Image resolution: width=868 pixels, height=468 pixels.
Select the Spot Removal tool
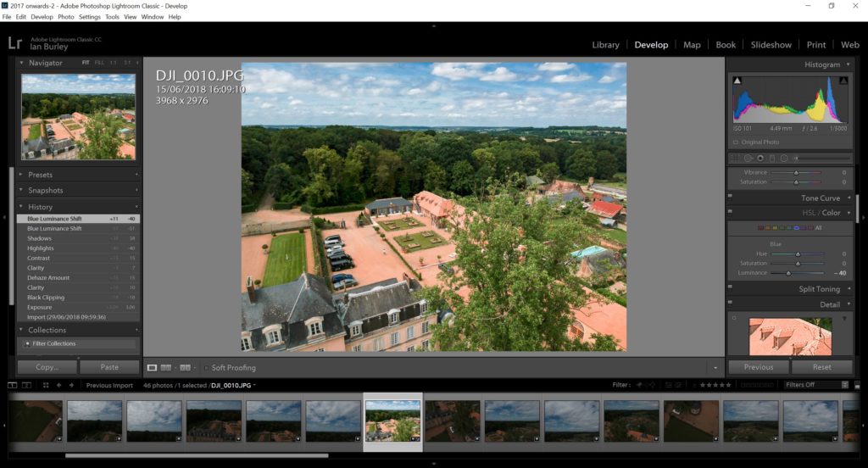pos(748,158)
